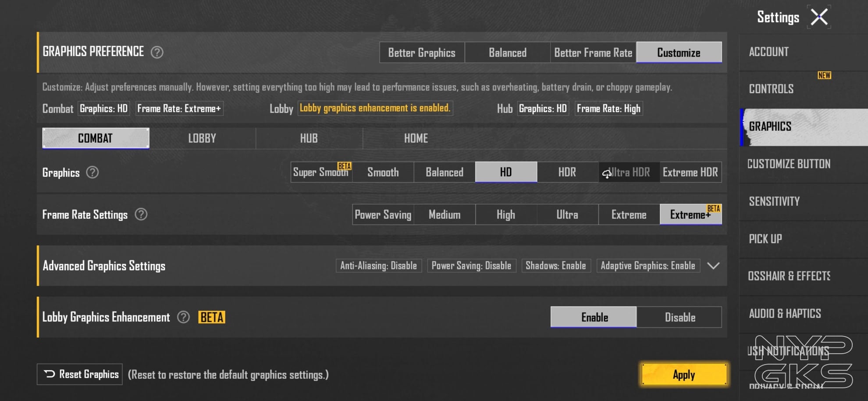
Task: Click the Hub Graphics: HD summary tag
Action: [x=543, y=109]
